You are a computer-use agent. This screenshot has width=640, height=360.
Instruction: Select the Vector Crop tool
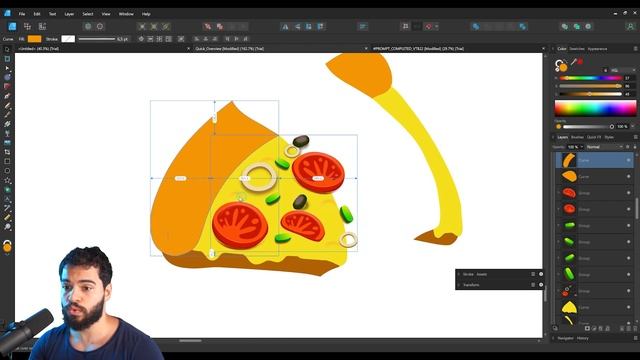7,152
